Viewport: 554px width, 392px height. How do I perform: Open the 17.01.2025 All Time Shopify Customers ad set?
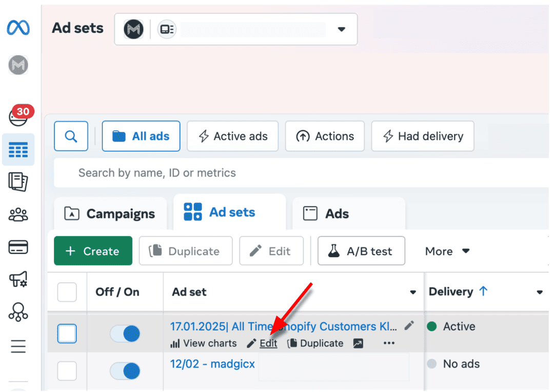point(283,326)
